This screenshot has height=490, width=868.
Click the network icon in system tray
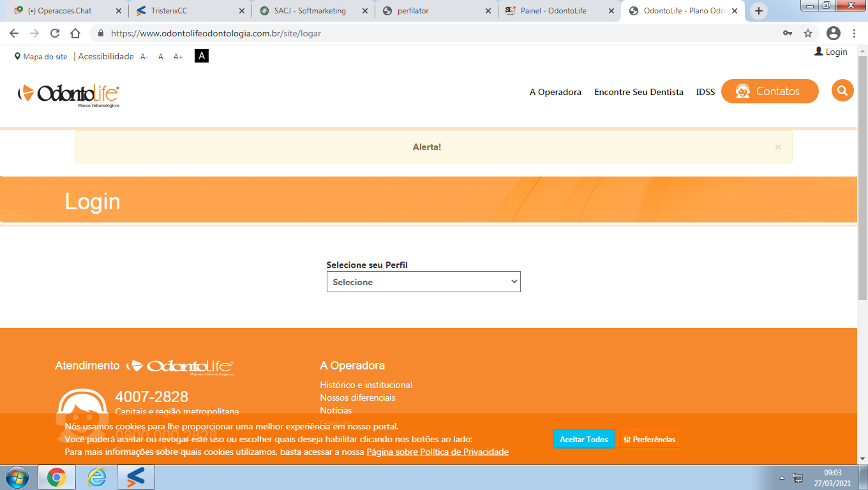pos(798,478)
